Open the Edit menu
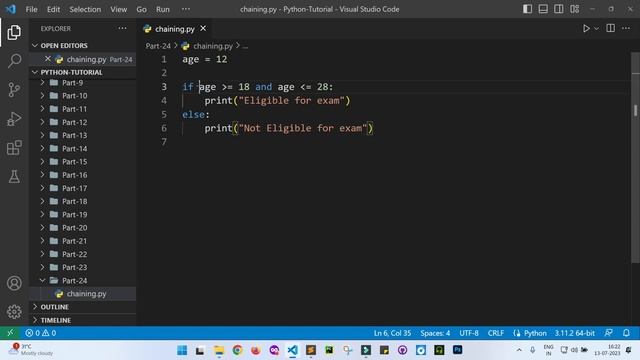Image resolution: width=640 pixels, height=360 pixels. pos(53,9)
